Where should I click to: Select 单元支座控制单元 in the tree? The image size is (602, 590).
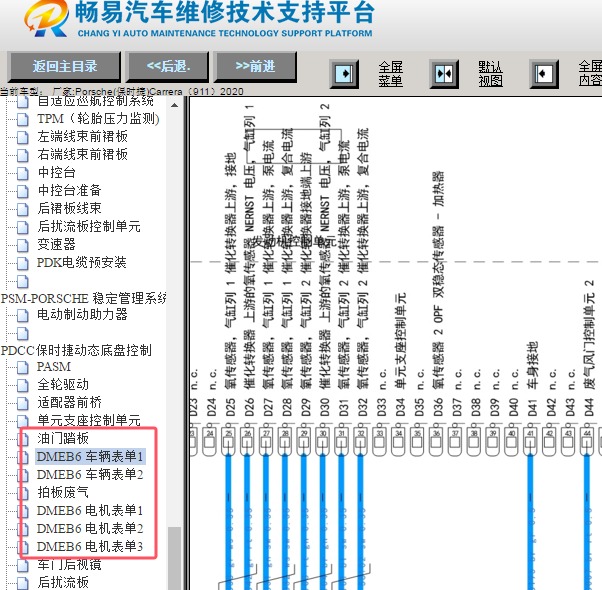[x=89, y=420]
